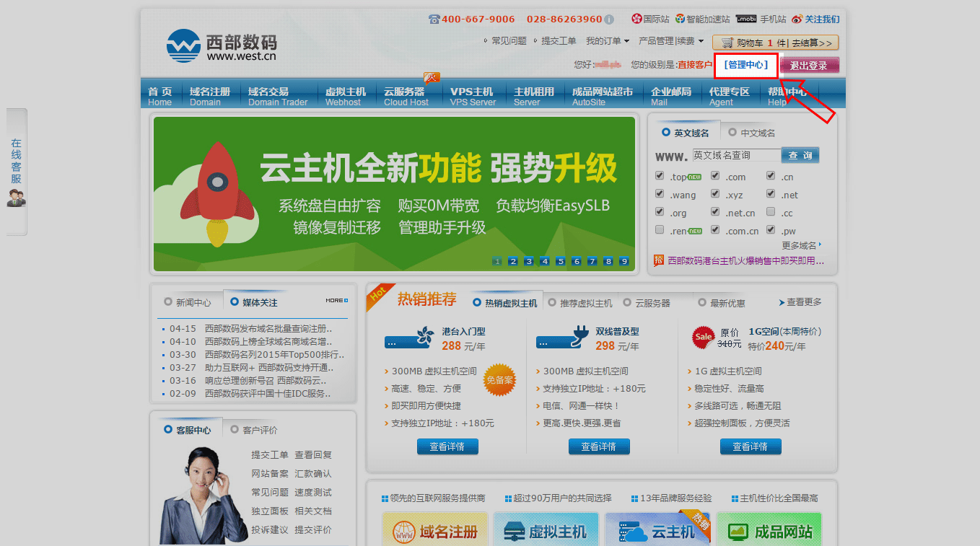Click 去结算 checkout button
980x546 pixels.
click(x=813, y=43)
